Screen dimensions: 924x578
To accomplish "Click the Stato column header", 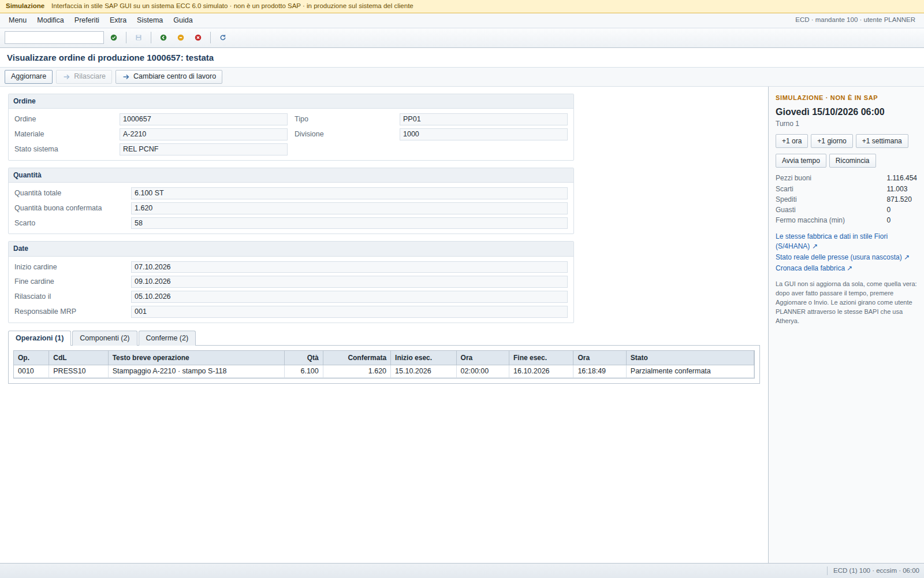I will [690, 358].
